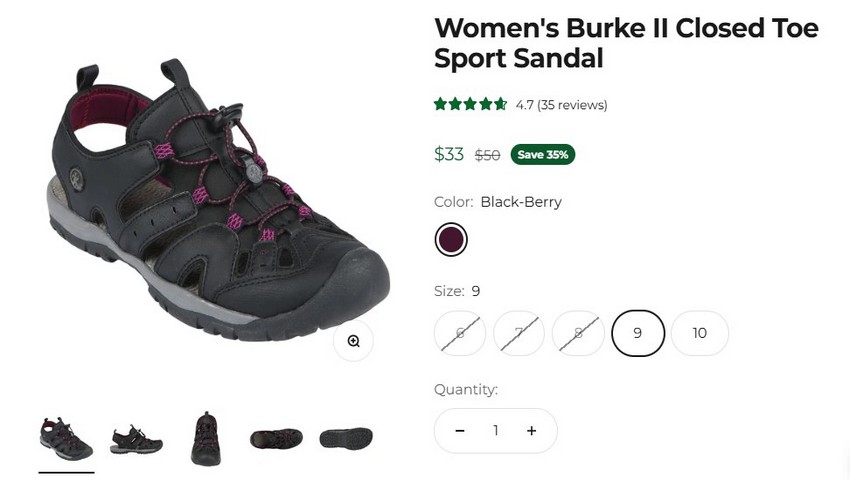Show the front-view sandal thumbnail
The height and width of the screenshot is (480, 850).
pos(206,438)
